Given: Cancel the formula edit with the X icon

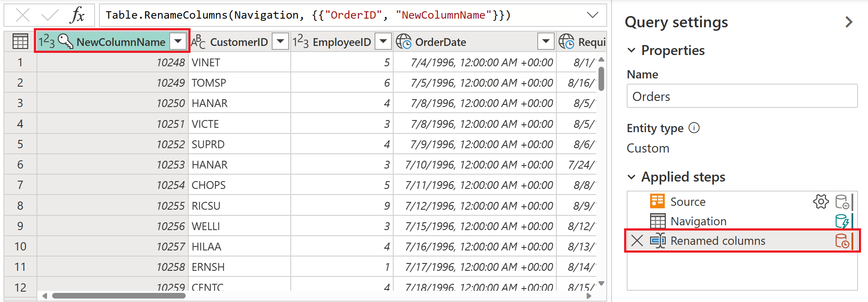Looking at the screenshot, I should coord(23,16).
